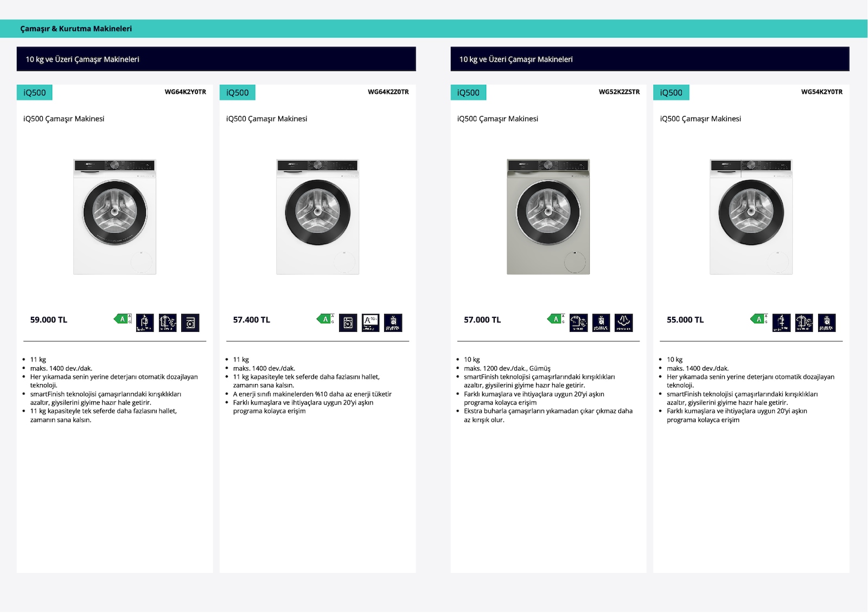Open the WG54K2Y0TR washing machine image
This screenshot has height=613, width=868.
(751, 216)
